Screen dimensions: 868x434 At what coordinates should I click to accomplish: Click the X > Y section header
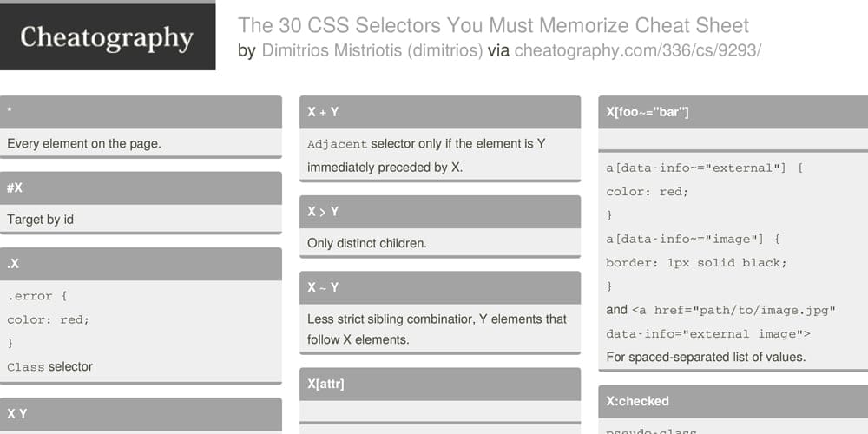pos(440,212)
